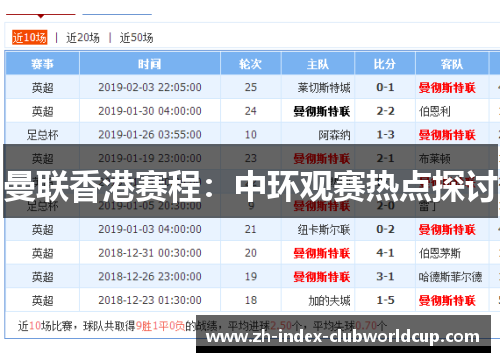Click home team 纽卡斯尔联

(x=324, y=230)
